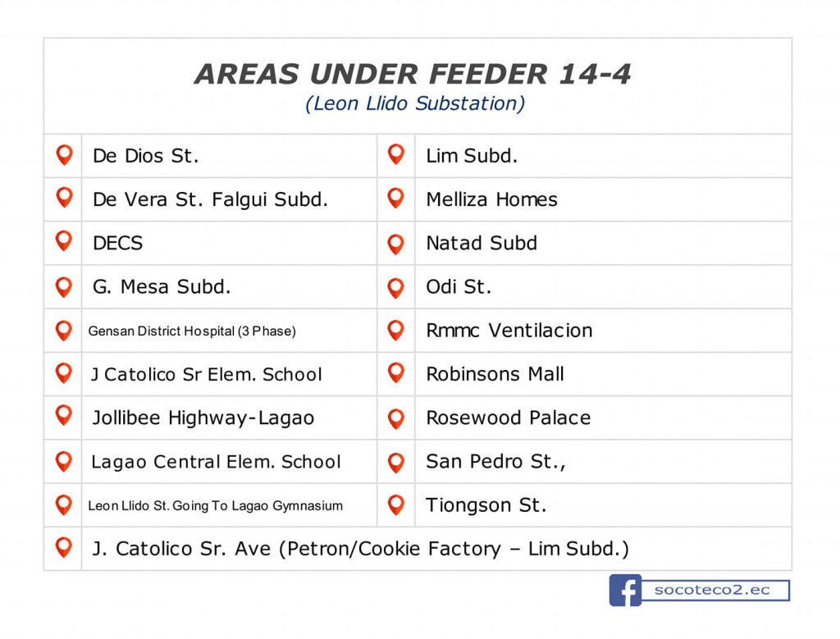Click the Facebook logo icon
840x639 pixels.
(x=625, y=591)
